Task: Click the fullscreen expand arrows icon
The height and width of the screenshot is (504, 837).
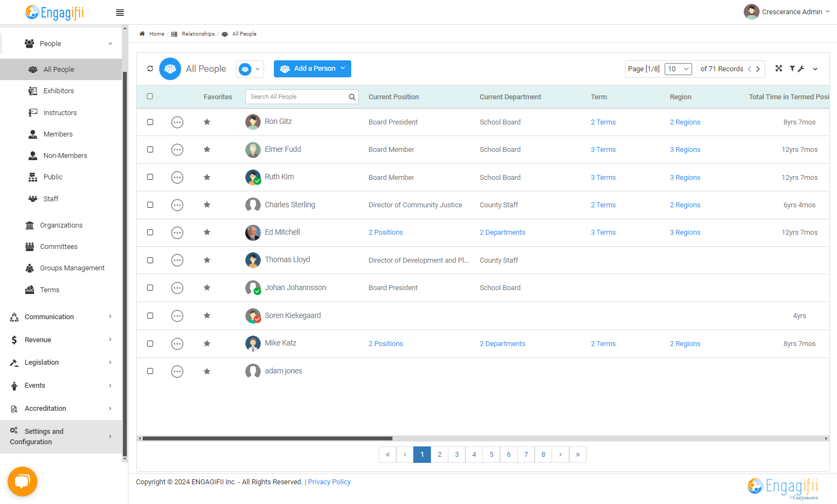Action: pos(778,69)
